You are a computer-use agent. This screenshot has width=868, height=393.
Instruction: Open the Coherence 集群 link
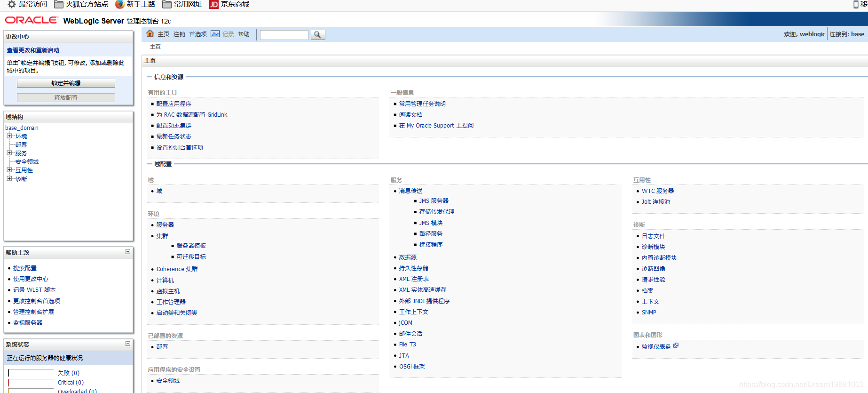(177, 269)
